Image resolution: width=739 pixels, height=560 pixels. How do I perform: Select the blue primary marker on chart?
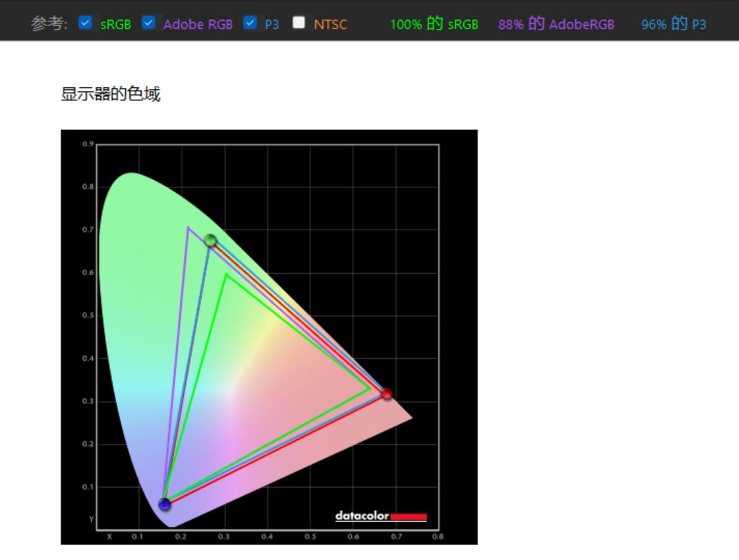tap(165, 504)
